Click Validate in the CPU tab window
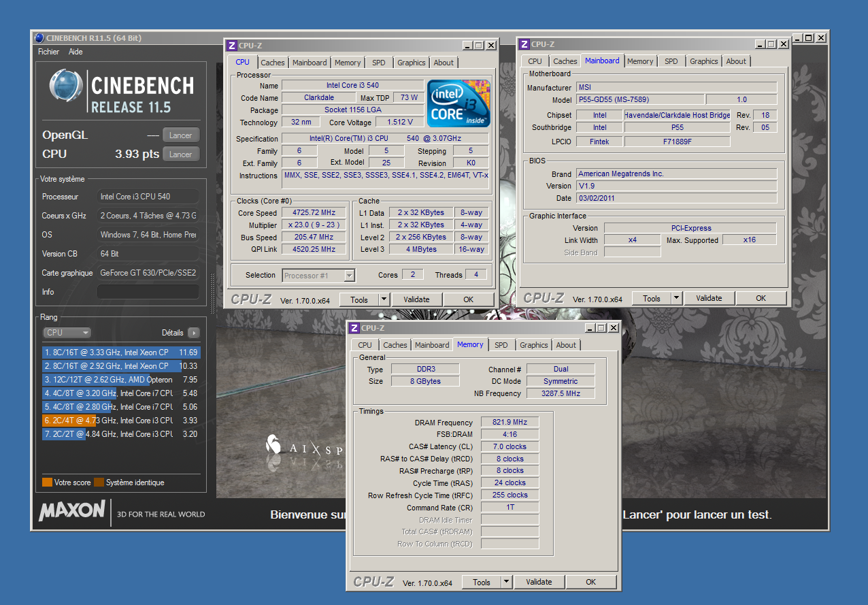This screenshot has width=868, height=605. point(416,299)
